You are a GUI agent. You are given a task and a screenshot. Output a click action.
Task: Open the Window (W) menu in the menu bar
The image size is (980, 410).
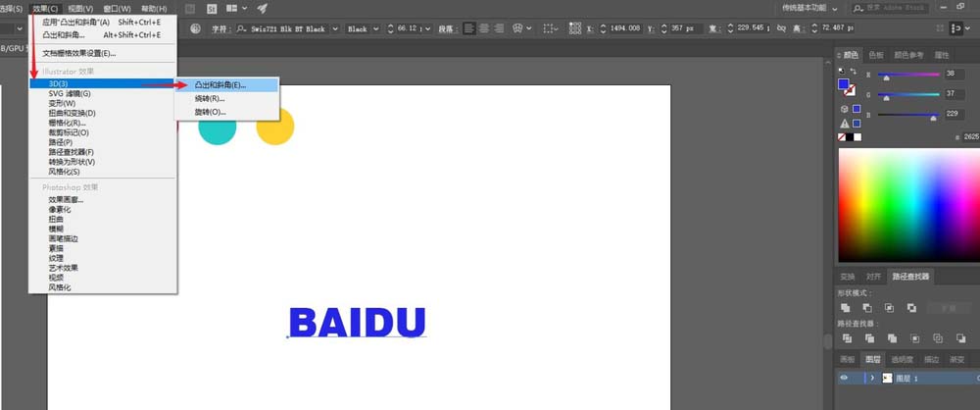(117, 9)
